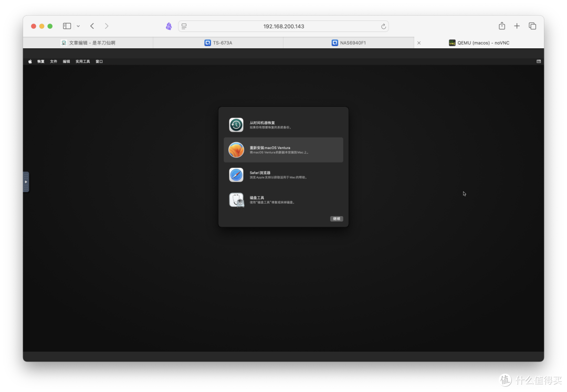Open the 实用工具 menu in recovery

[x=82, y=61]
